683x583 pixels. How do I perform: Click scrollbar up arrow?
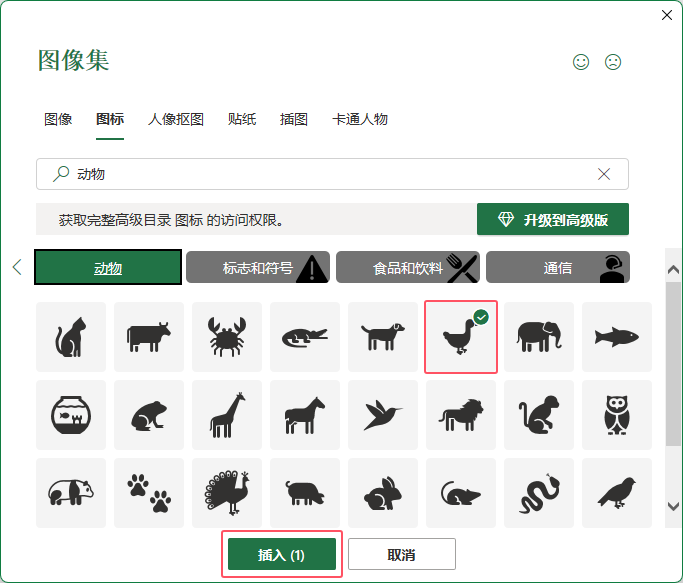pos(673,269)
